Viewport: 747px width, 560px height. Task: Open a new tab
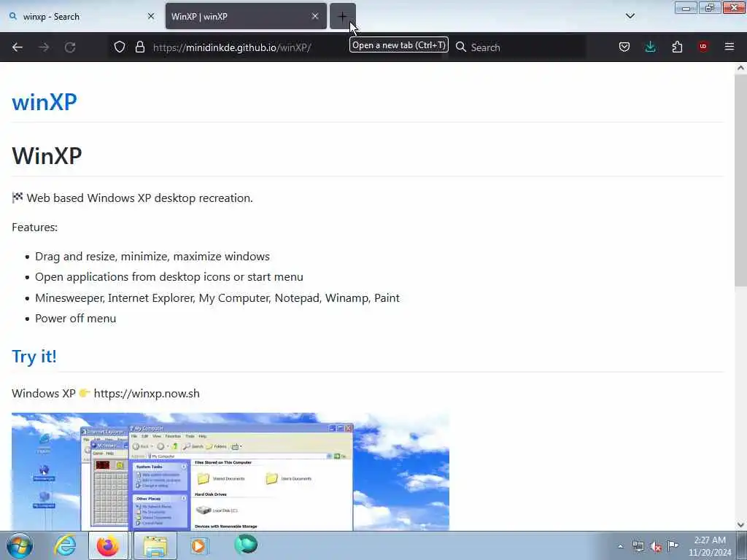(x=342, y=16)
